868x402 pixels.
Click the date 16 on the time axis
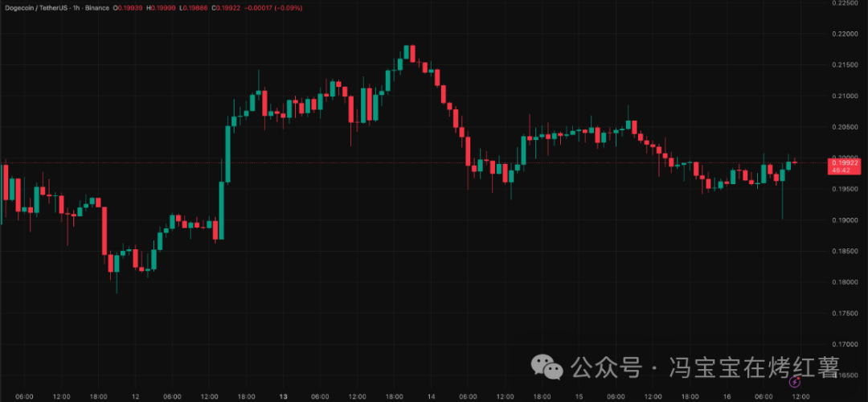click(x=726, y=396)
